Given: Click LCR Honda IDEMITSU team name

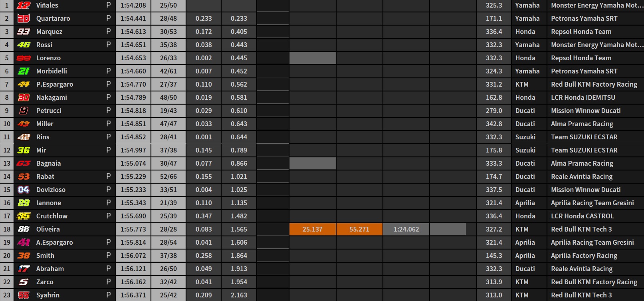Looking at the screenshot, I should coord(583,97).
